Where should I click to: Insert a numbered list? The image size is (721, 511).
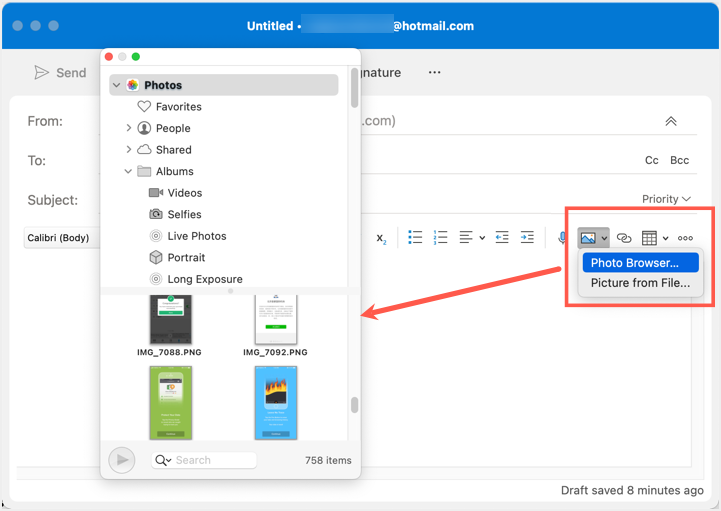click(440, 237)
